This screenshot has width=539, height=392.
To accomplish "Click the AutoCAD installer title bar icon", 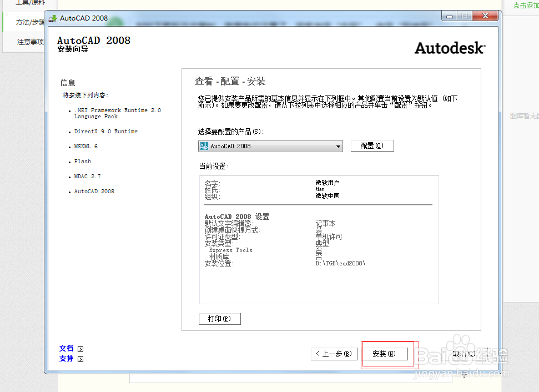I will pos(53,18).
